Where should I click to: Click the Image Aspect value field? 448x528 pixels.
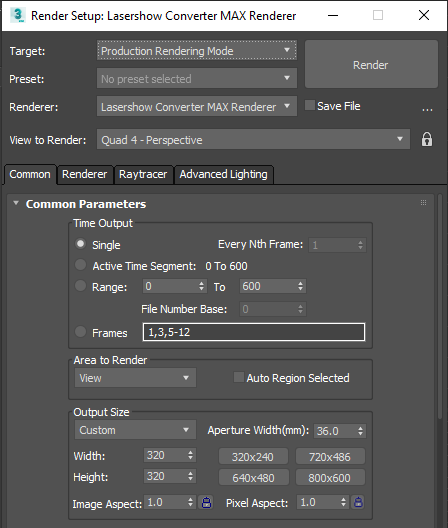[x=165, y=502]
